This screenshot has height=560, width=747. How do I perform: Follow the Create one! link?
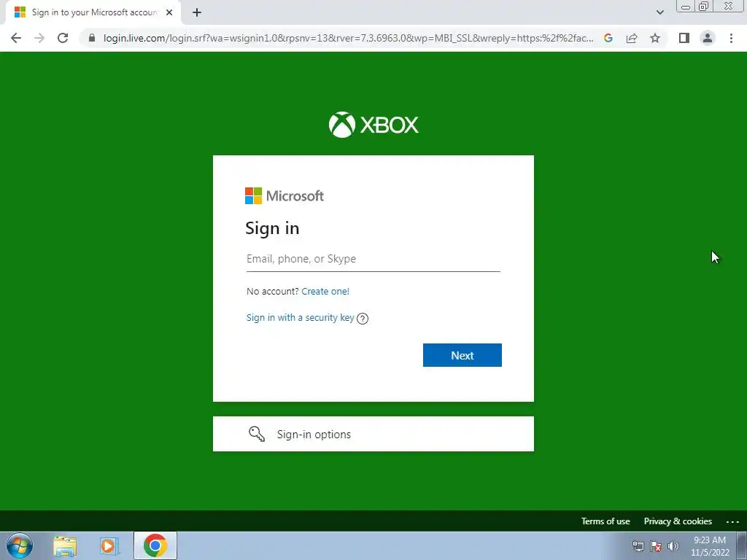pos(325,292)
